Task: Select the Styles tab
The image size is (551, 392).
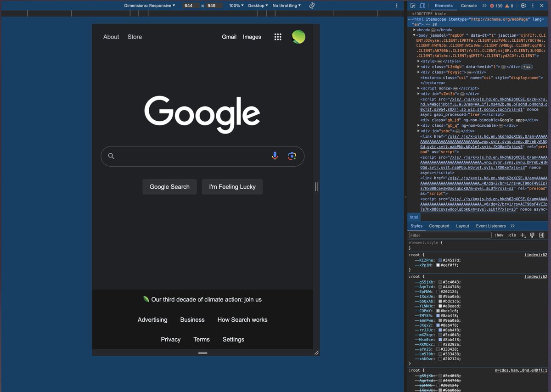Action: (x=416, y=226)
